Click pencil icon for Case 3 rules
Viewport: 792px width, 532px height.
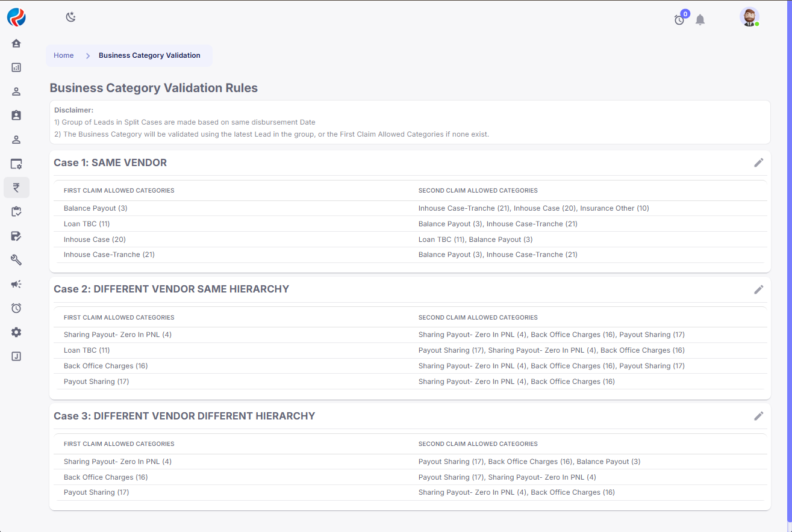point(758,416)
